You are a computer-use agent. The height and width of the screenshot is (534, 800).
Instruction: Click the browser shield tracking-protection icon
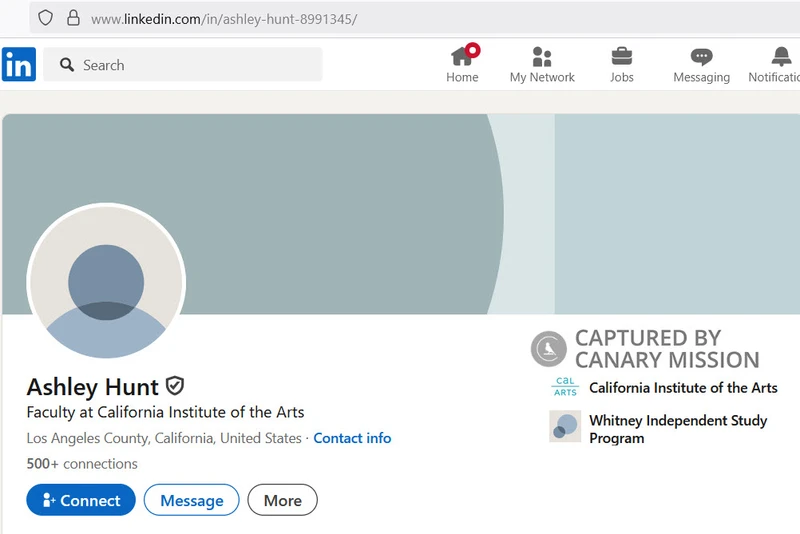coord(45,18)
